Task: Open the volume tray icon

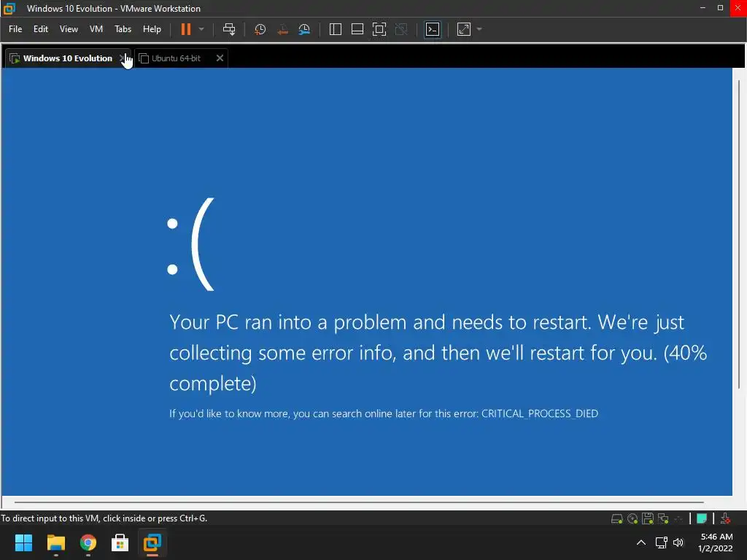Action: click(x=678, y=542)
